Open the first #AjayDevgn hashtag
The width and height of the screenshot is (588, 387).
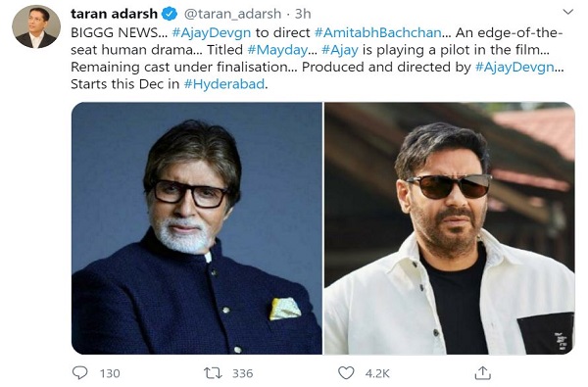click(x=212, y=32)
